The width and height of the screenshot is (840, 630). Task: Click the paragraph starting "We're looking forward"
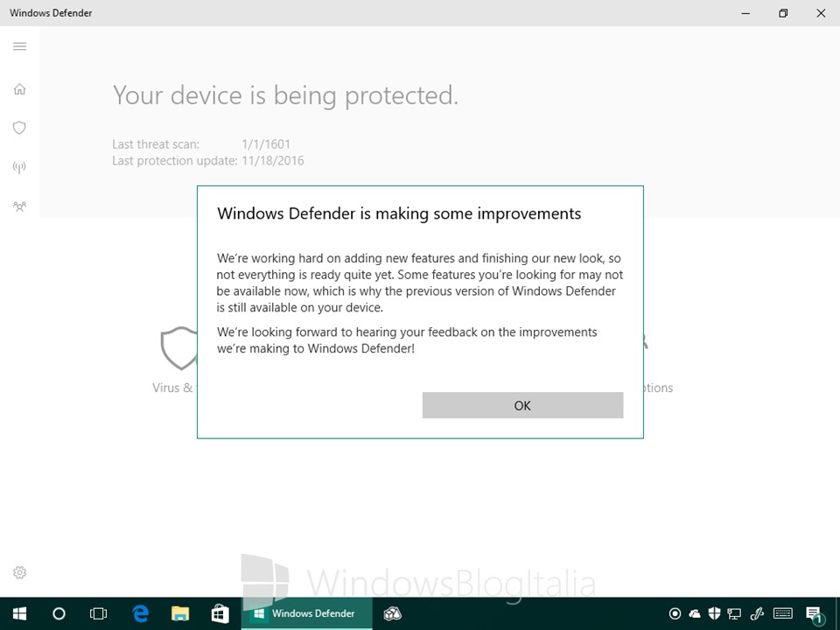[x=407, y=340]
